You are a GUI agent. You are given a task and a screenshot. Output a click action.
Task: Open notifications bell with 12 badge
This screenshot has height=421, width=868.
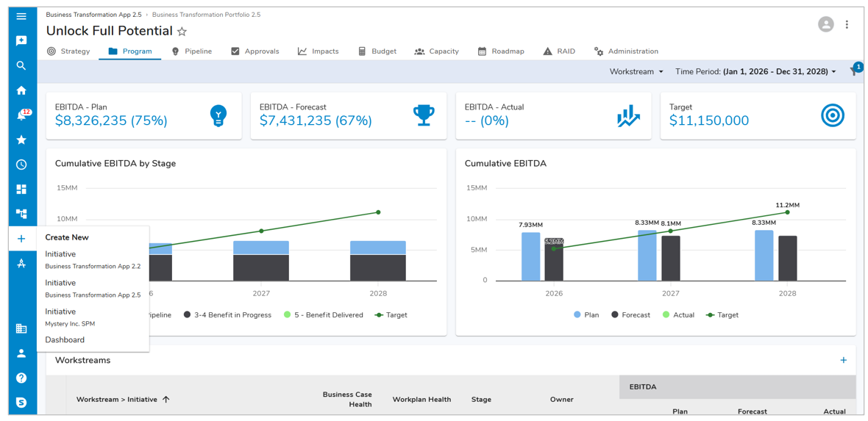click(21, 115)
